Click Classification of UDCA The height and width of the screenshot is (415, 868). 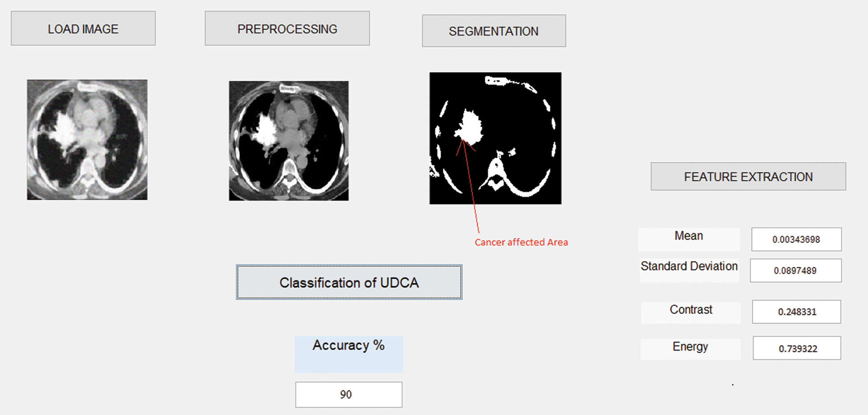pos(349,282)
